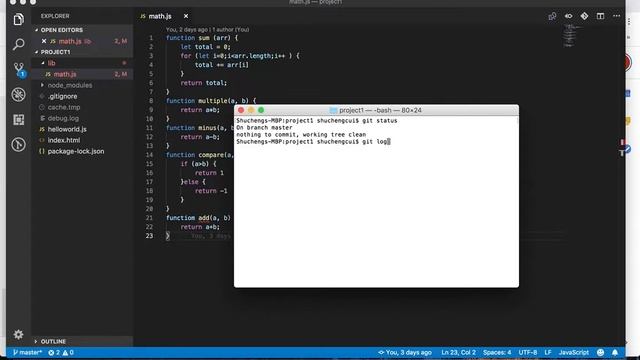Image resolution: width=640 pixels, height=360 pixels.
Task: Expand the OUTLINE section
Action: pyautogui.click(x=53, y=341)
